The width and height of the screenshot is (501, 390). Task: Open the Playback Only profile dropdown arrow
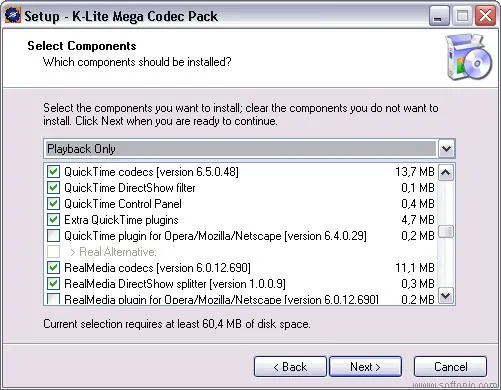(446, 149)
